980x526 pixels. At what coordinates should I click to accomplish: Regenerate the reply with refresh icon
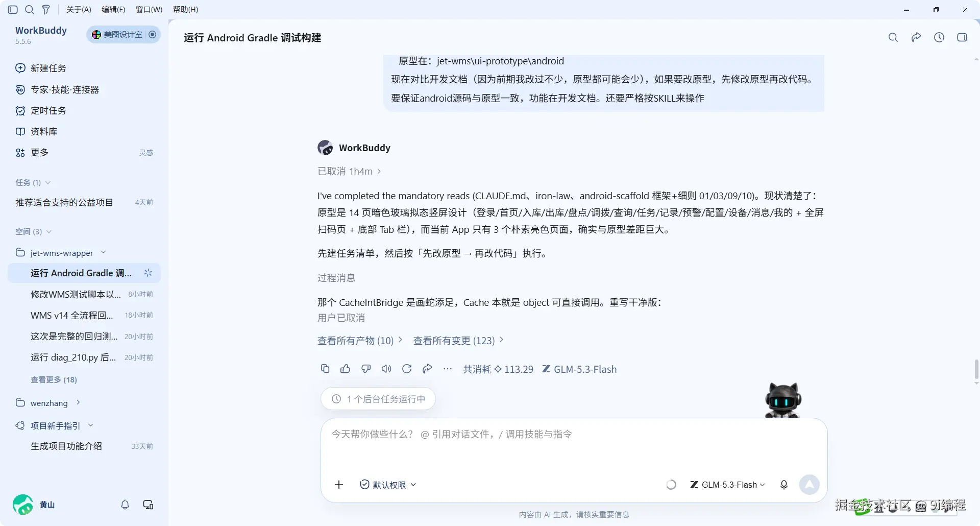pos(407,369)
